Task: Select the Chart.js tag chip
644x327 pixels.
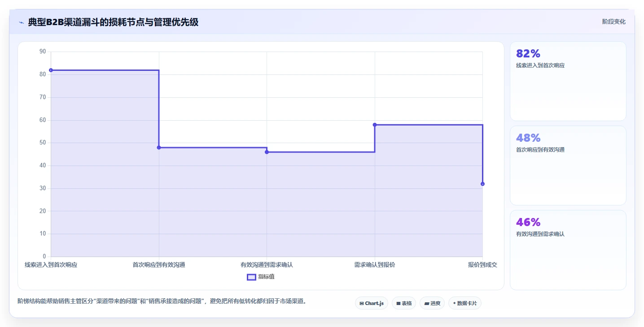Action: [x=372, y=303]
